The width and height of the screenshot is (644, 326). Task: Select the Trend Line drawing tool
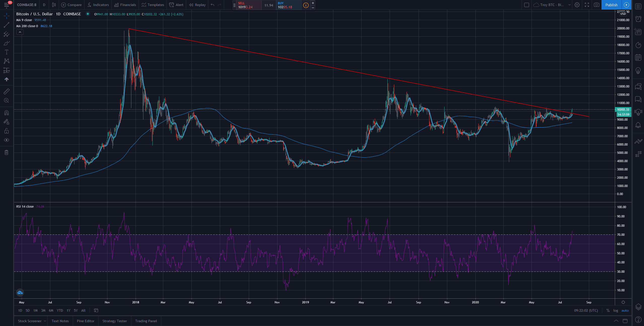[7, 25]
